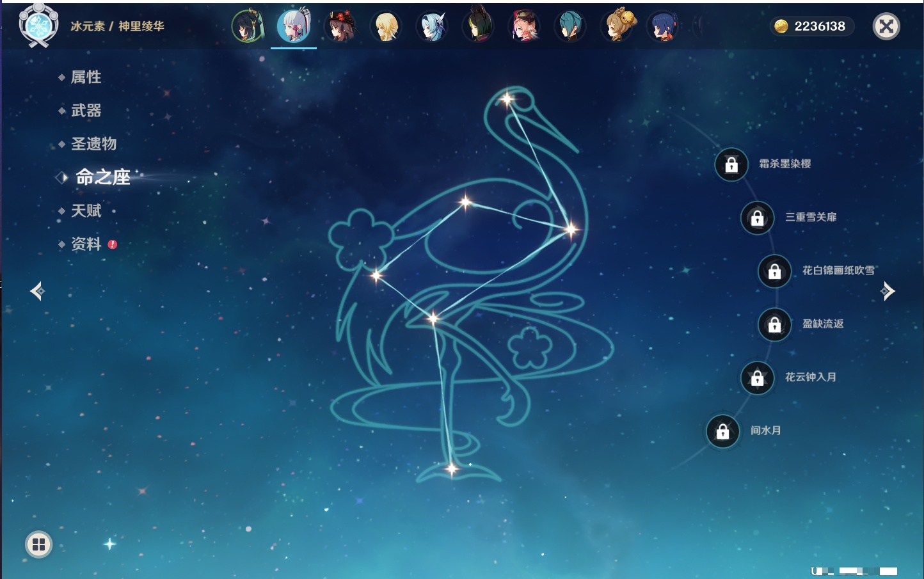Open the grid menu button at bottom left

[x=38, y=544]
